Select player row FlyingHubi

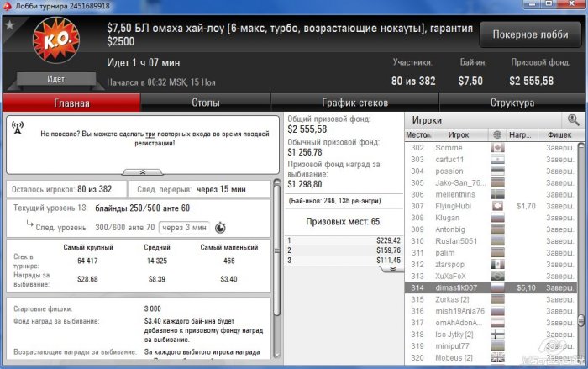490,206
